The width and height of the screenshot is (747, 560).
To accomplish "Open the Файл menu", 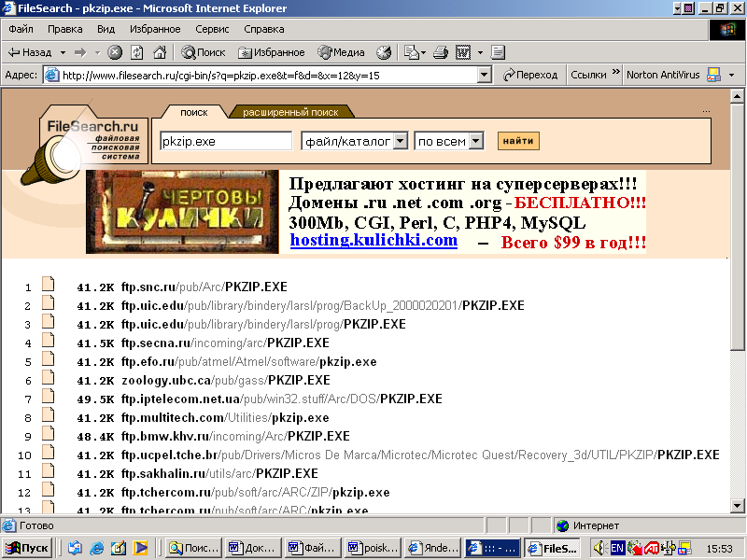I will tap(21, 29).
